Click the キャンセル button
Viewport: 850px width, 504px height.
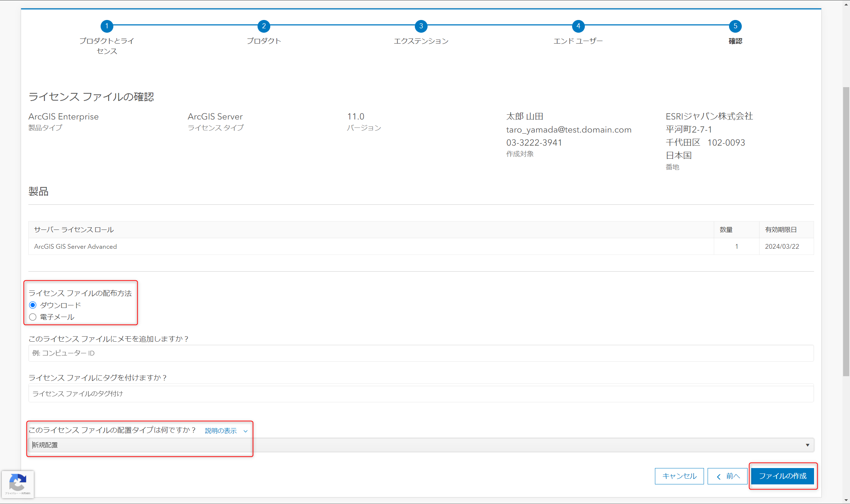pyautogui.click(x=679, y=476)
